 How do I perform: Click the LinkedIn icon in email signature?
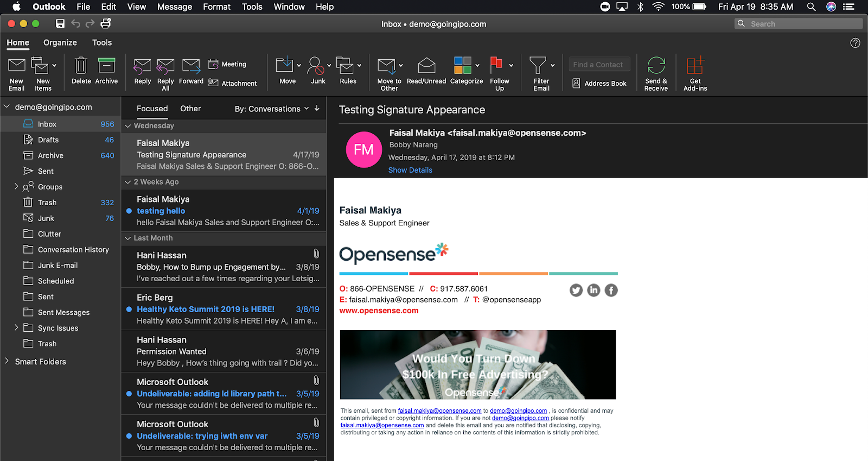(593, 291)
